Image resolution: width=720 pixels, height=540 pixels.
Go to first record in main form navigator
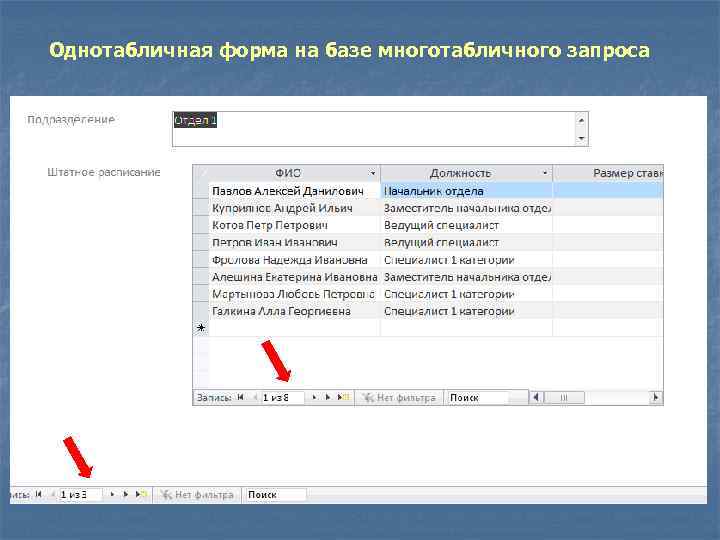(39, 495)
